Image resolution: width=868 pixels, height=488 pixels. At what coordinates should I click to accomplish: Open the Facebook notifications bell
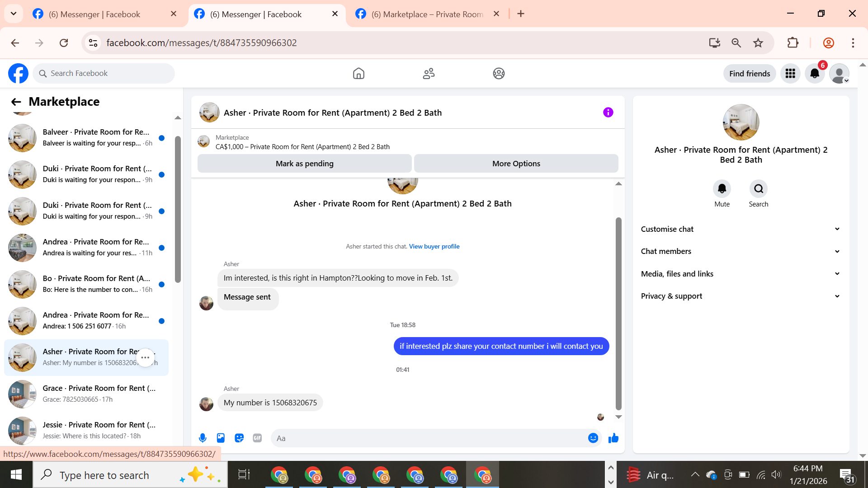coord(815,74)
